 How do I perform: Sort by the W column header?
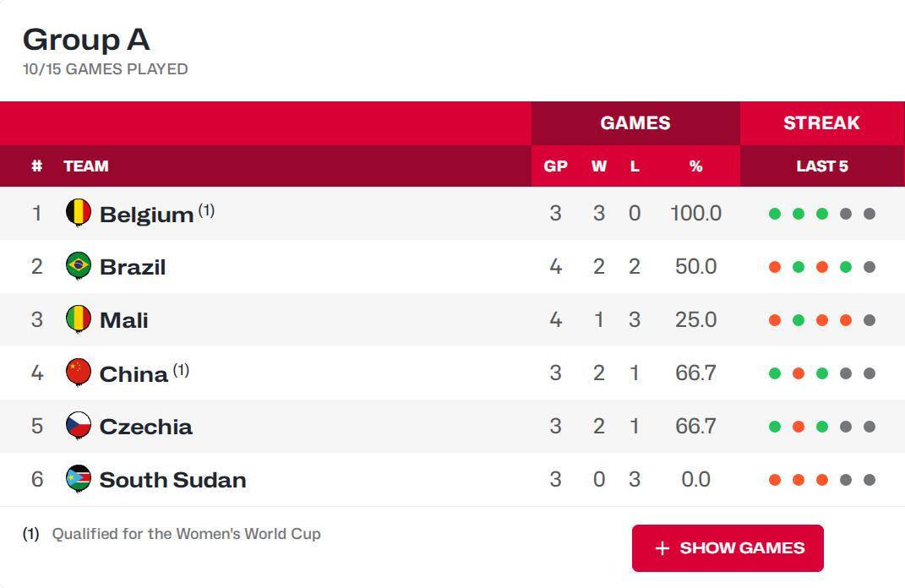(599, 166)
